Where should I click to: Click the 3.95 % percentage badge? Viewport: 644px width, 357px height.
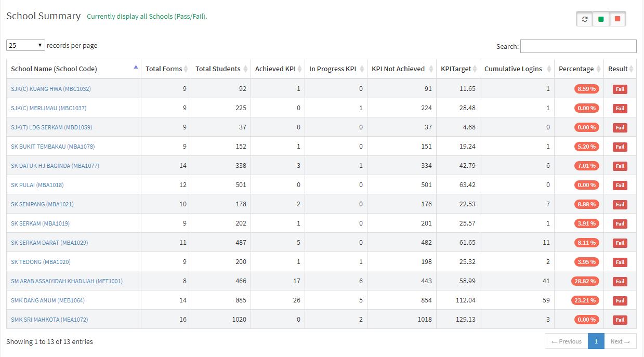click(x=587, y=262)
